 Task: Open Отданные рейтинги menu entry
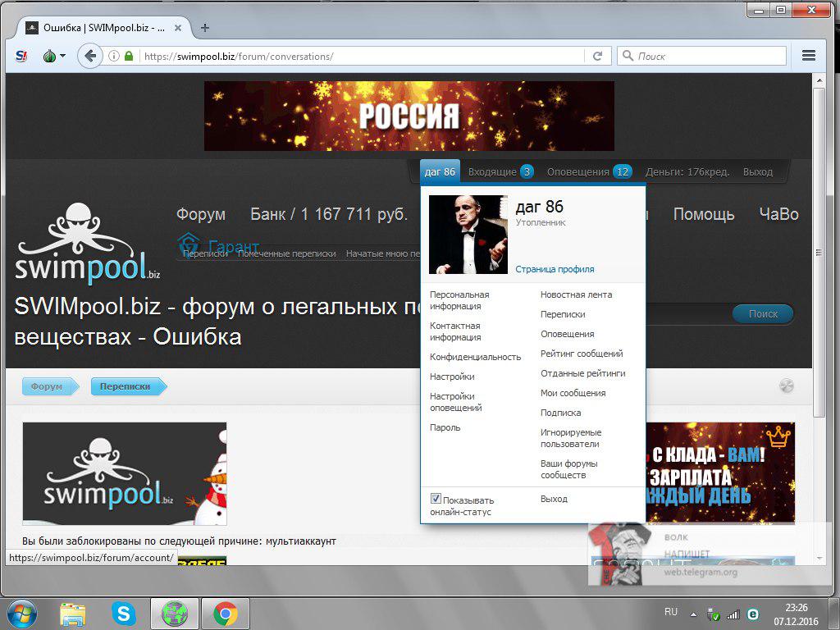point(583,374)
